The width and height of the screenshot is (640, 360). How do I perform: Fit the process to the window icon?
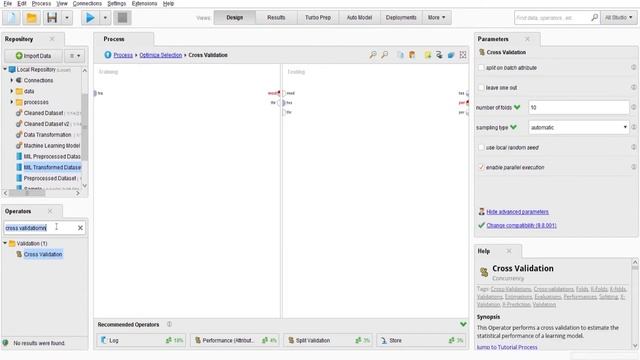pyautogui.click(x=463, y=55)
